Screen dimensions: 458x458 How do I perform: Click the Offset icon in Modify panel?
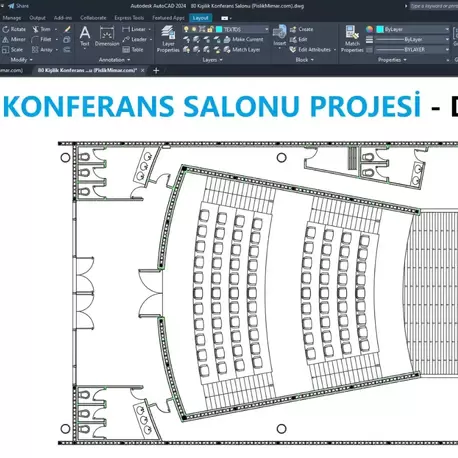click(67, 50)
